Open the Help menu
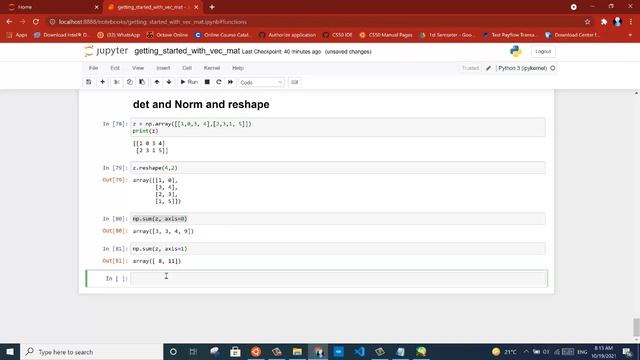This screenshot has width=640, height=360. [x=238, y=68]
